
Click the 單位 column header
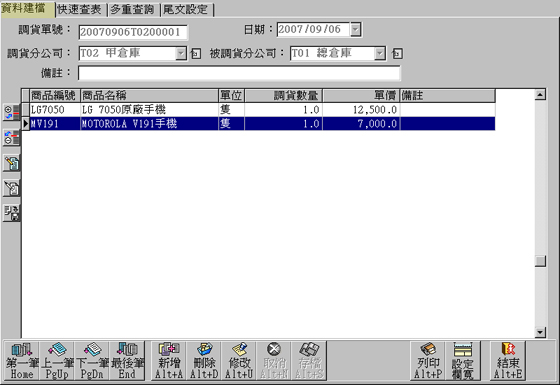coord(231,96)
